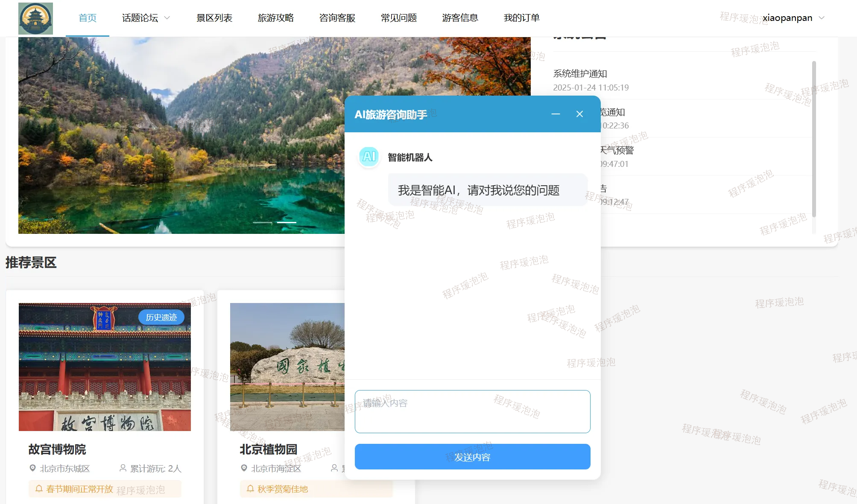This screenshot has width=857, height=504.
Task: Close the AI旅游咨询助手 chat panel
Action: tap(579, 114)
